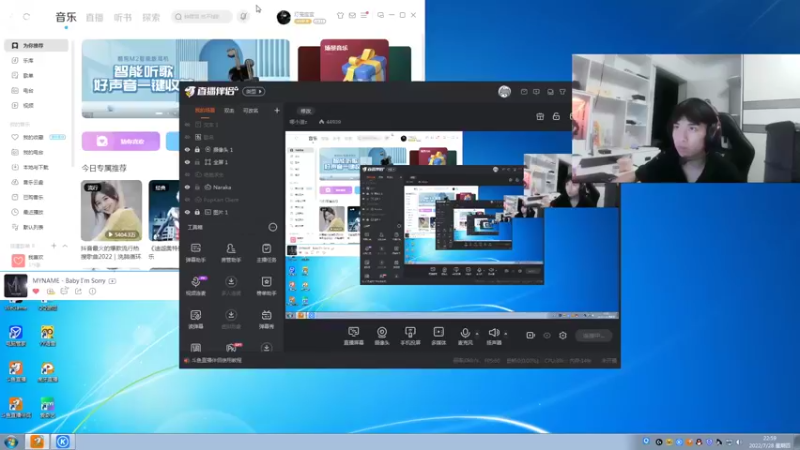Collapse the playlist section chevron in music sidebar

pos(65,246)
